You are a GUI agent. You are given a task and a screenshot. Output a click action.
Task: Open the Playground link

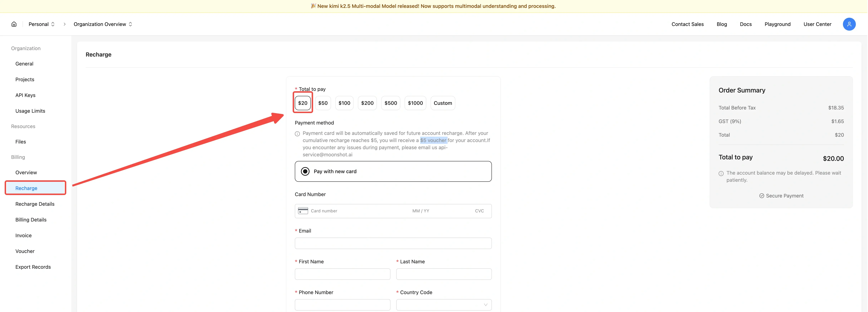(x=777, y=24)
